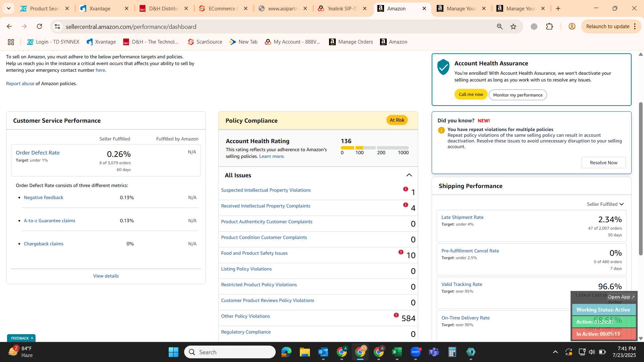This screenshot has height=362, width=644.
Task: Open Excel from the taskbar
Action: point(397,352)
